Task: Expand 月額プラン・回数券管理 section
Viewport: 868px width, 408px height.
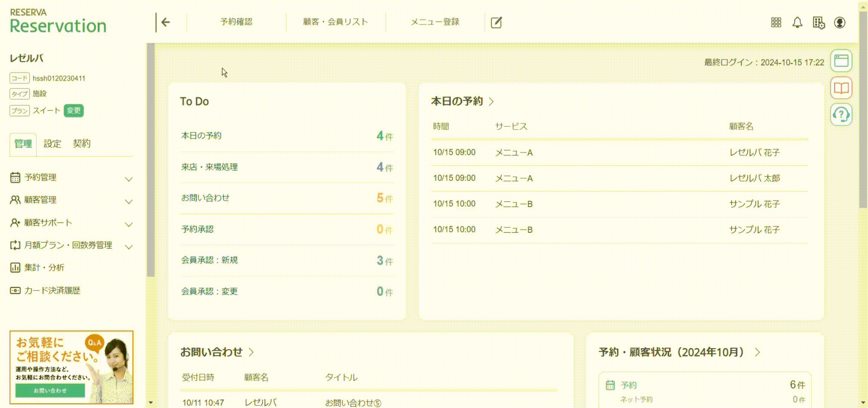Action: pyautogui.click(x=71, y=245)
